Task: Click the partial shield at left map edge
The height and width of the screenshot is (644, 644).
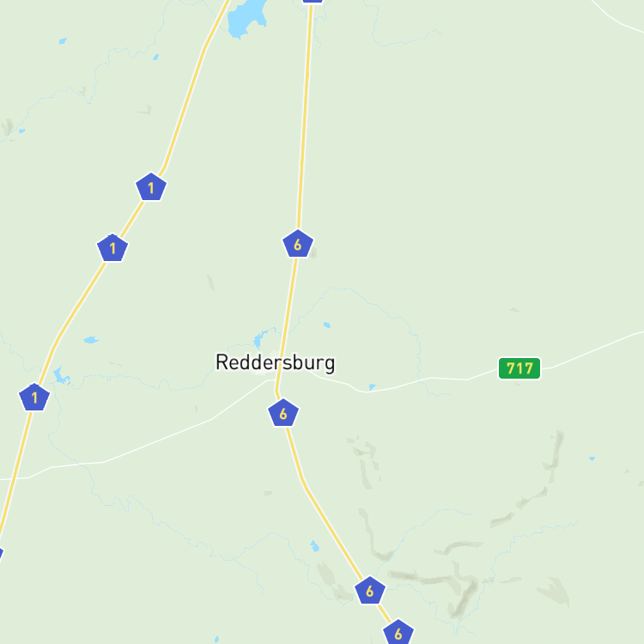Action: click(1, 554)
